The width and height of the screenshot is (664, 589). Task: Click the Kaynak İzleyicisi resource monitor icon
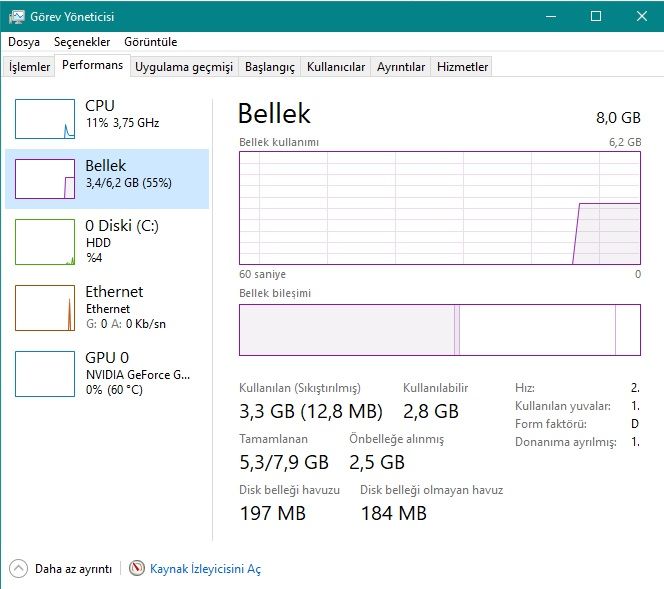click(137, 568)
